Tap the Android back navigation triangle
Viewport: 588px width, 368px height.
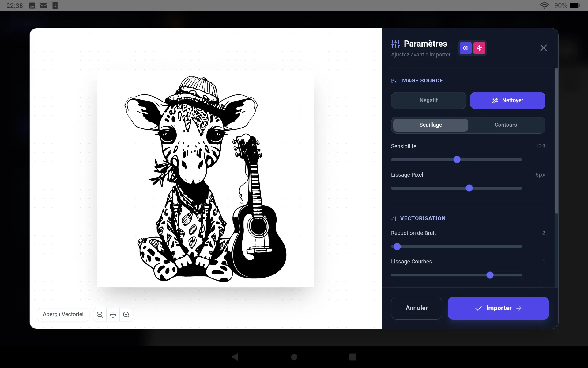[x=235, y=357]
